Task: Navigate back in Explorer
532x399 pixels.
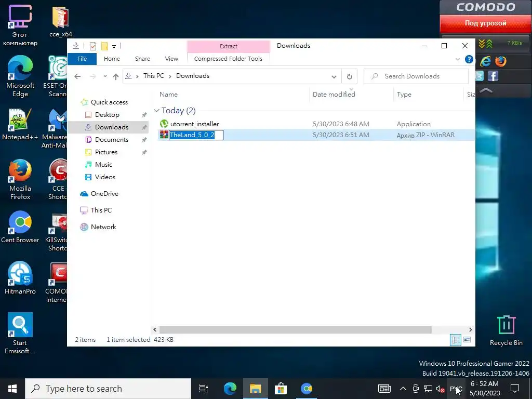Action: tap(77, 76)
